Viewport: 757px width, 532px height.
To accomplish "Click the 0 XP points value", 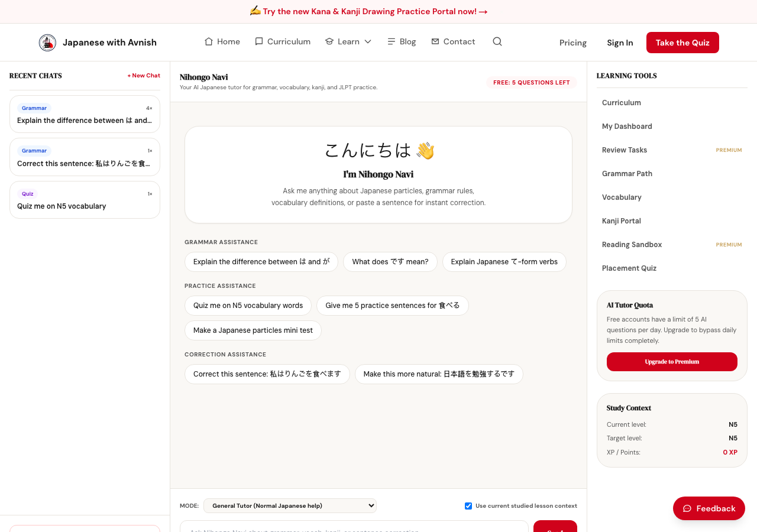I will point(730,452).
